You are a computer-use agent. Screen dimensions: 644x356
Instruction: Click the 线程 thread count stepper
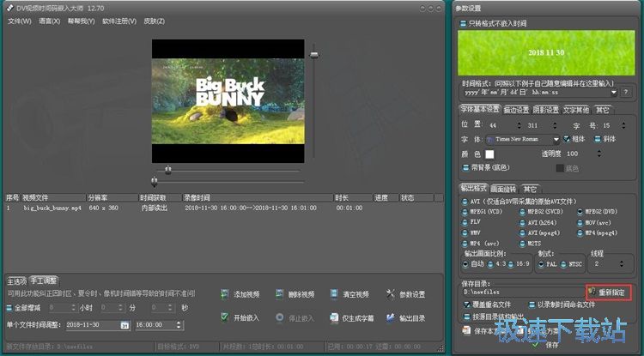click(x=622, y=264)
